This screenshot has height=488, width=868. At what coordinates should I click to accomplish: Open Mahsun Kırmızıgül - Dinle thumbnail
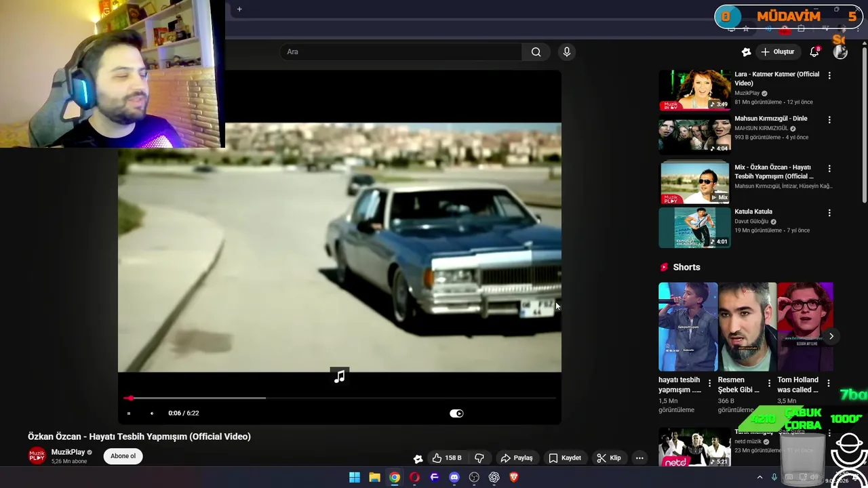tap(694, 136)
